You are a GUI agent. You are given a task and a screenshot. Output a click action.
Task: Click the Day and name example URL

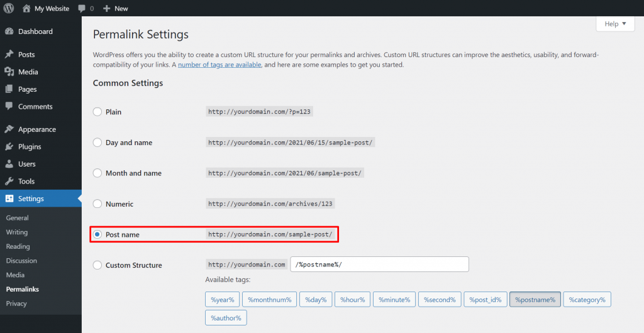[x=291, y=142]
